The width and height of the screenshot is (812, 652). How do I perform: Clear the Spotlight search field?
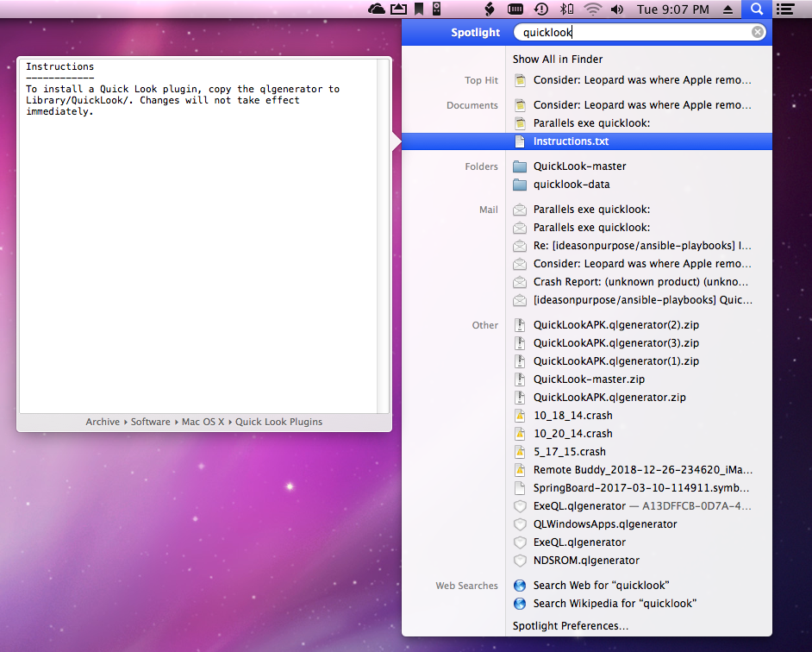[x=757, y=32]
